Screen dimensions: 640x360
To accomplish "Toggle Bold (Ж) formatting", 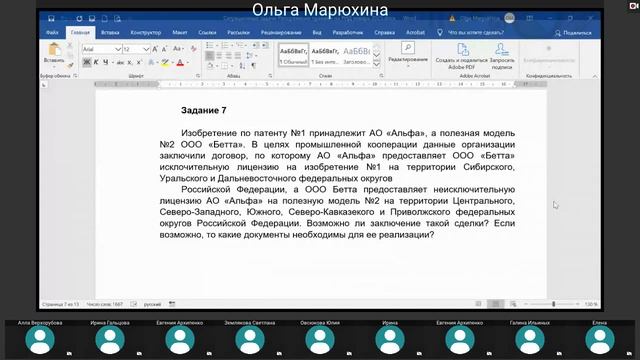I will [x=87, y=62].
